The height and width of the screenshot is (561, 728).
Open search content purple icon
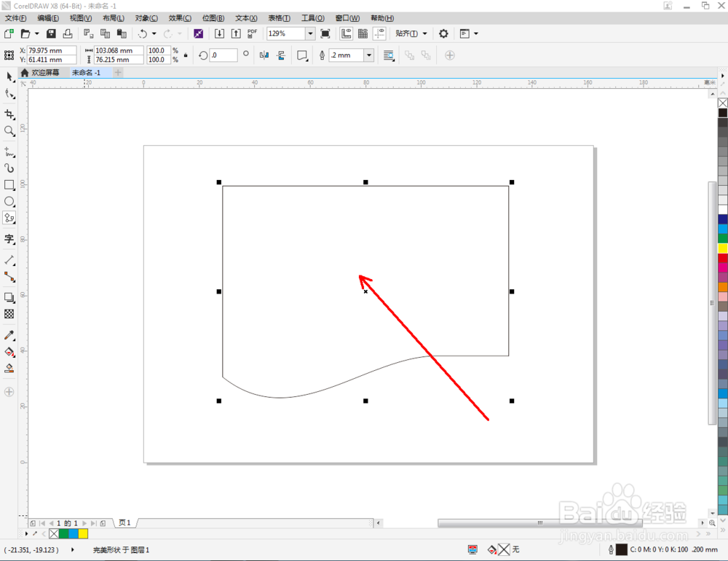click(x=198, y=34)
